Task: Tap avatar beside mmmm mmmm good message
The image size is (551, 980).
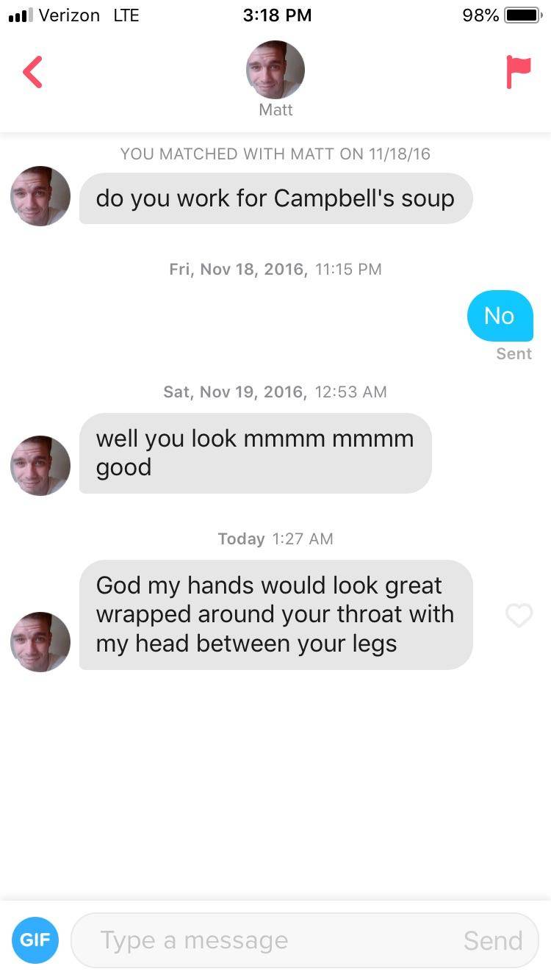Action: tap(40, 466)
